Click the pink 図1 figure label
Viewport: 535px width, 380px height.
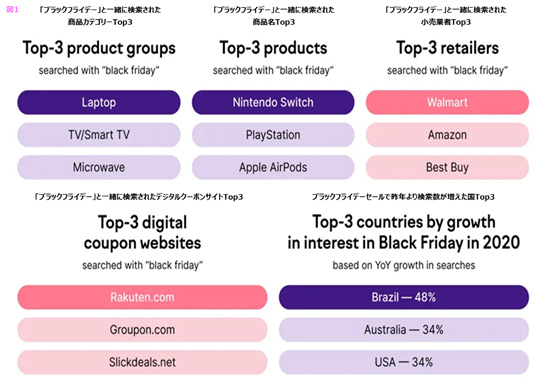click(12, 10)
